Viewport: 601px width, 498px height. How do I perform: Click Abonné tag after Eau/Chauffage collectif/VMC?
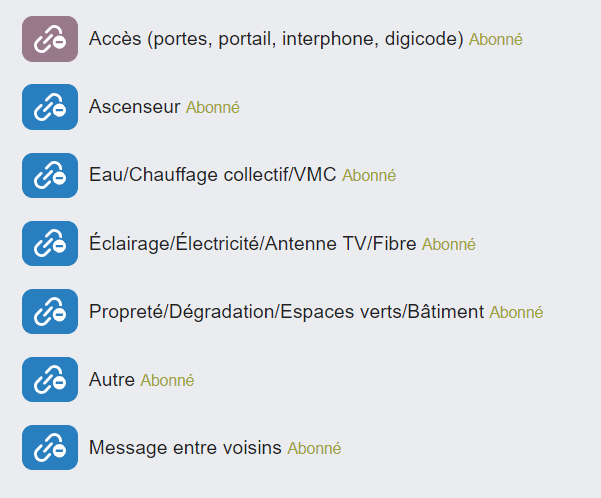pyautogui.click(x=369, y=176)
